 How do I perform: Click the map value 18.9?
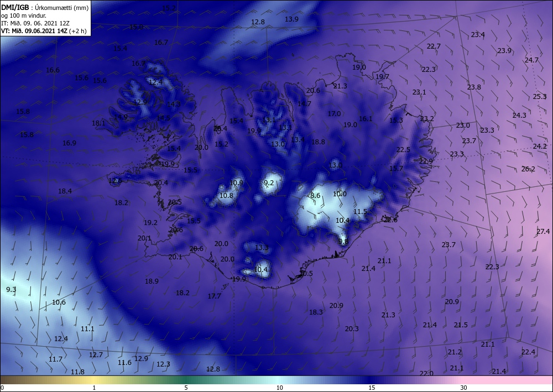point(152,281)
